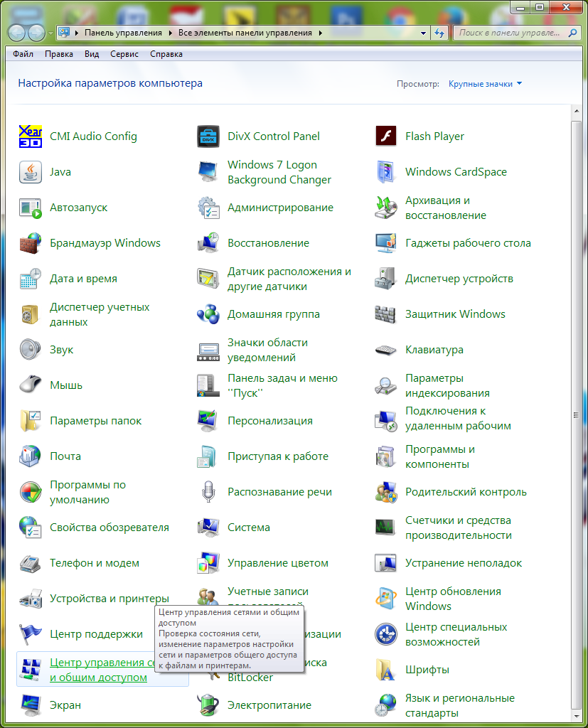Click the Back navigation arrow button

point(17,33)
